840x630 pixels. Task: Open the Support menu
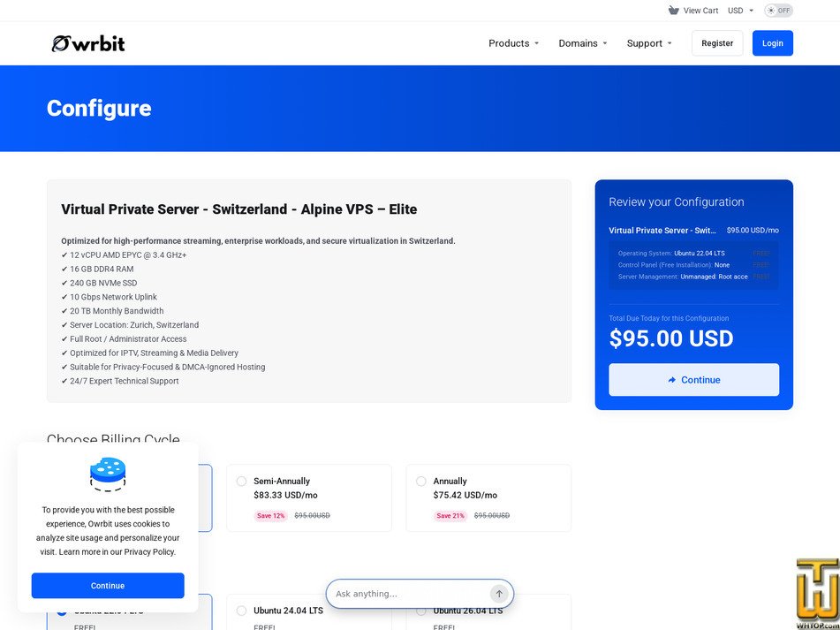[x=649, y=43]
